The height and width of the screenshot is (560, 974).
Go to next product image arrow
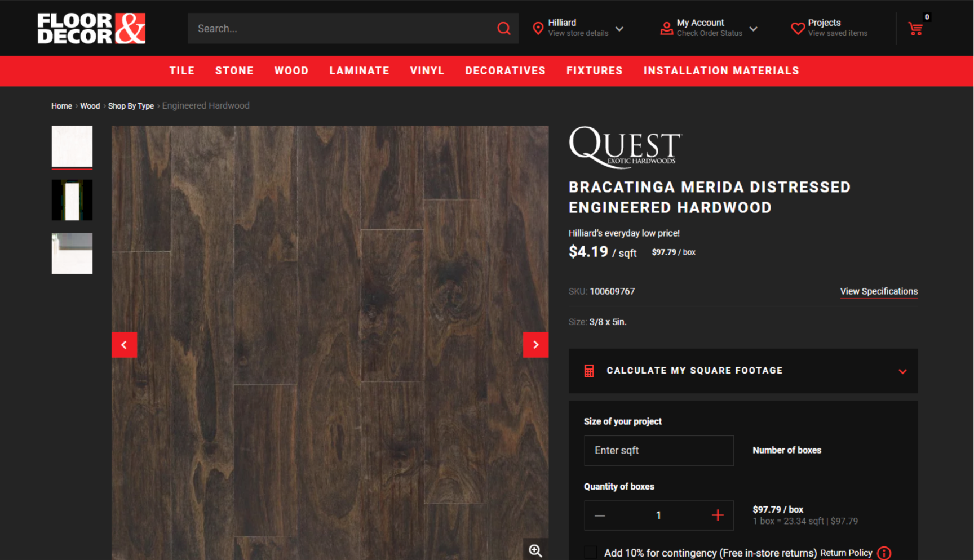[x=535, y=345]
